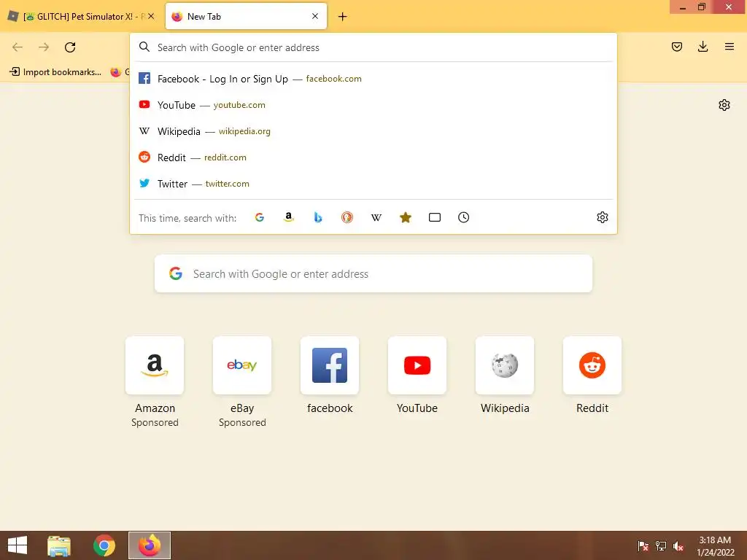Select Facebook - Log In or Sign Up suggestion

click(x=373, y=79)
